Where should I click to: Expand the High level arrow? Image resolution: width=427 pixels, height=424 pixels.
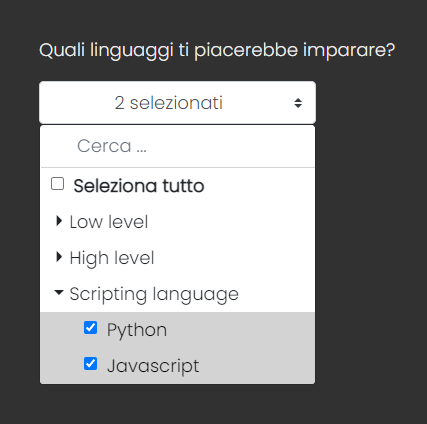[x=59, y=257]
